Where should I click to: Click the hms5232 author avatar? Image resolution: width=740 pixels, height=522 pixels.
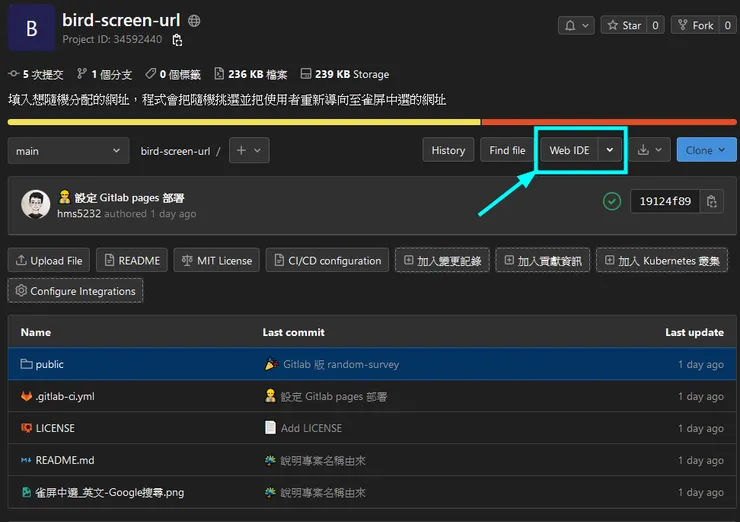point(35,204)
